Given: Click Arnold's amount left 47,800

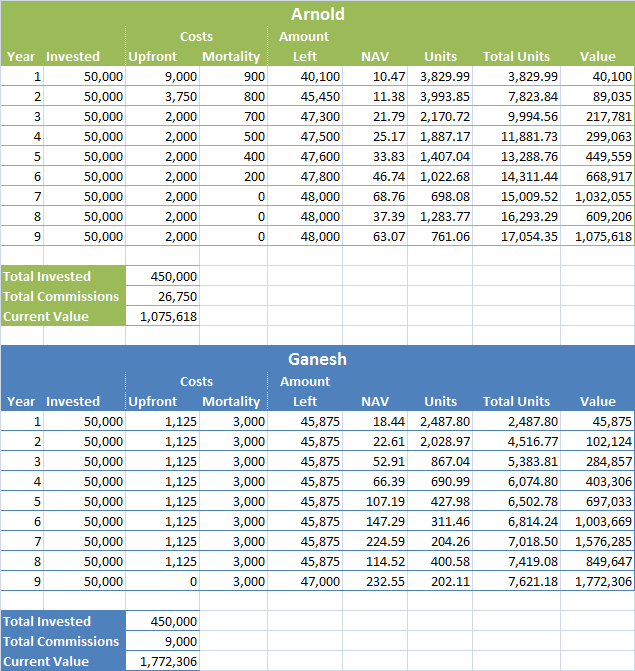Looking at the screenshot, I should pyautogui.click(x=320, y=176).
